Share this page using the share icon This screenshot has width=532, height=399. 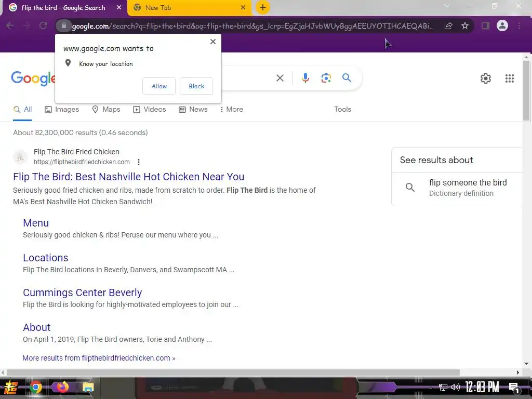click(x=448, y=25)
